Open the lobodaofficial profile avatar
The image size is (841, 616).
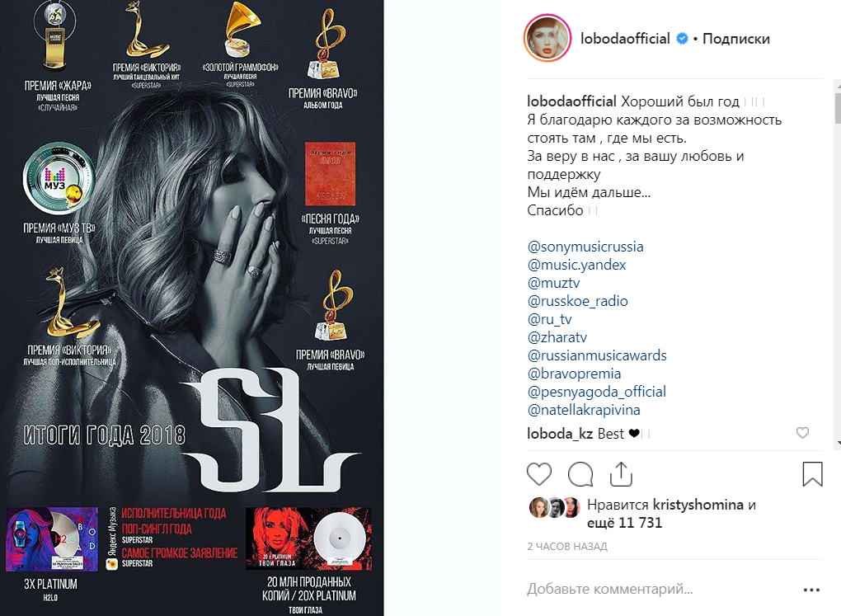click(x=547, y=39)
